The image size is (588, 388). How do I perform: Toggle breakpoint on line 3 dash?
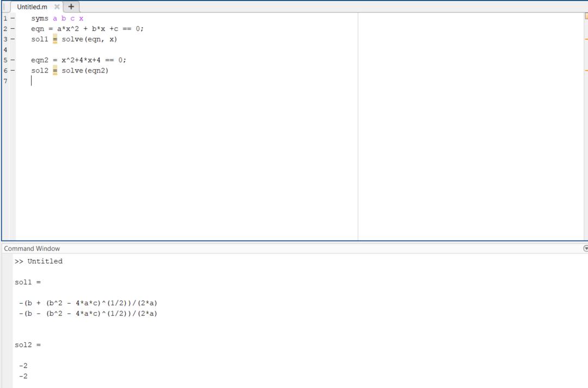[13, 39]
